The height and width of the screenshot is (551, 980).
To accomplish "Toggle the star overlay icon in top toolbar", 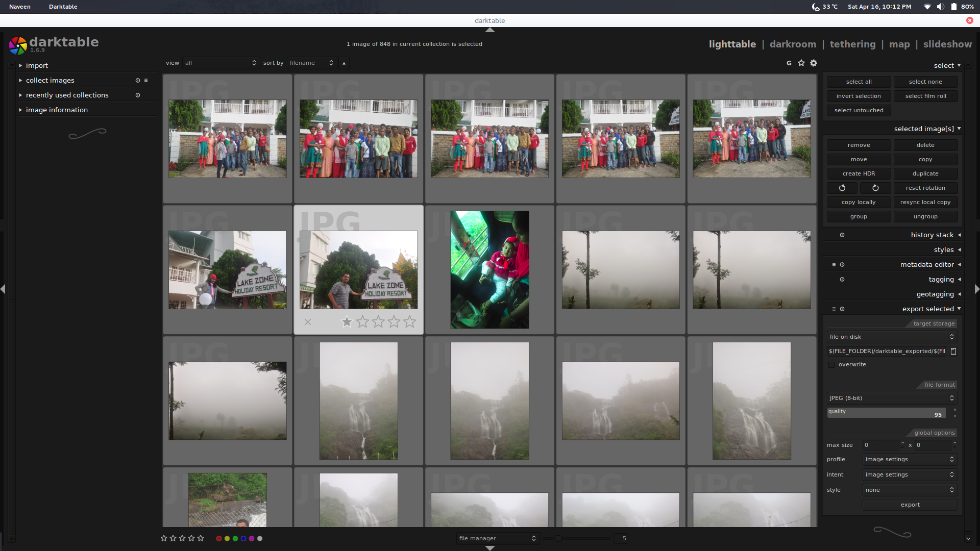I will (801, 63).
